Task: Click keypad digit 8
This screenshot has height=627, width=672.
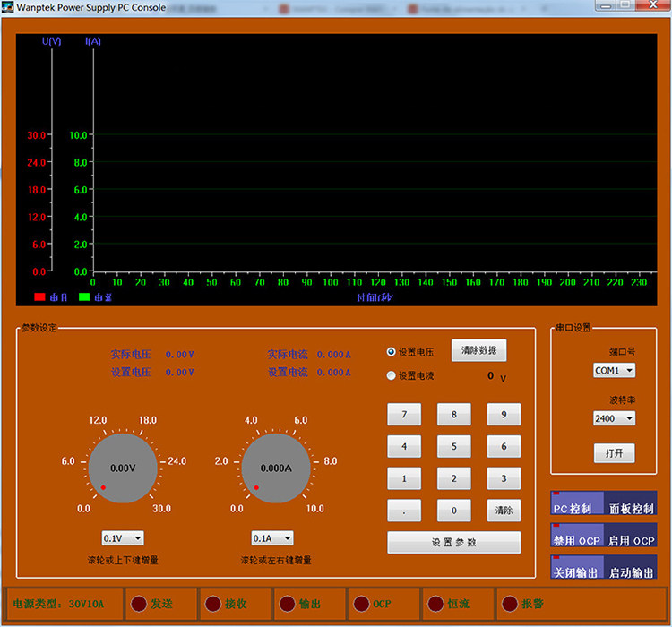Action: (454, 415)
